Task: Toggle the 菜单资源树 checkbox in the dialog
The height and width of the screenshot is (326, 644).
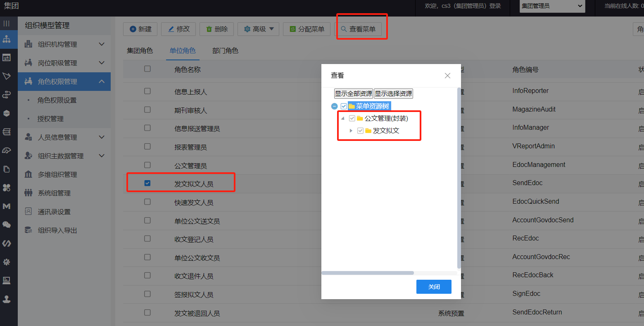Action: pos(344,107)
